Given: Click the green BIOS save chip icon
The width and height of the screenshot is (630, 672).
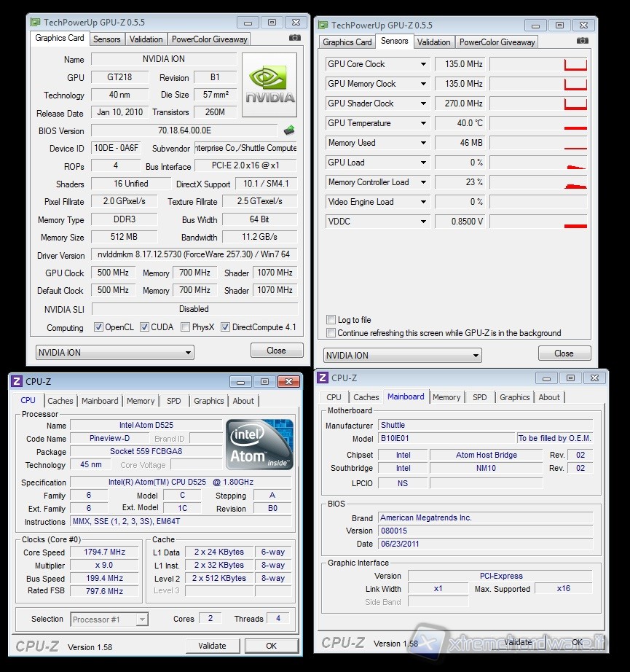Looking at the screenshot, I should 289,131.
